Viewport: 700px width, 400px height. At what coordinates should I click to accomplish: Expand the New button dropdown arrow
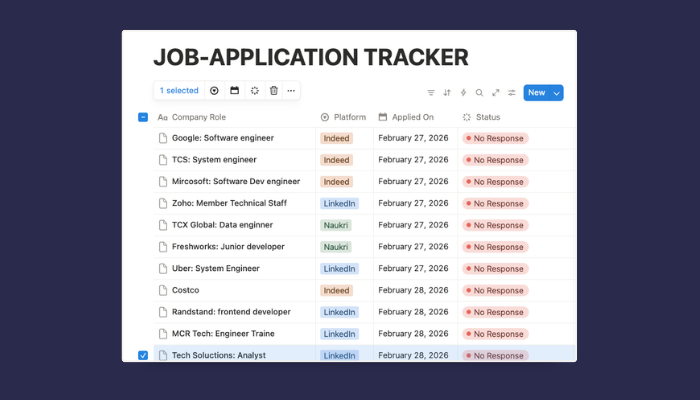coord(557,93)
